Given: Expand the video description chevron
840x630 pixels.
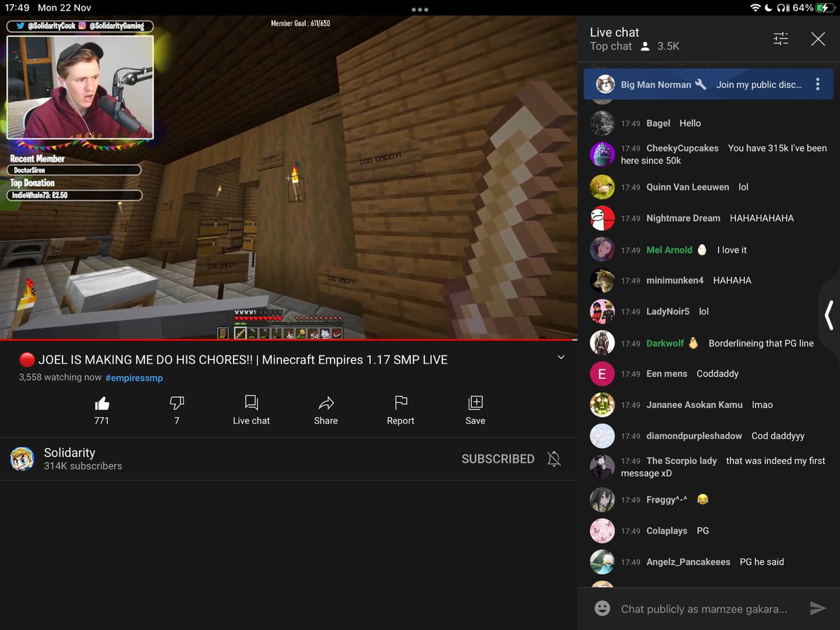Looking at the screenshot, I should [561, 358].
